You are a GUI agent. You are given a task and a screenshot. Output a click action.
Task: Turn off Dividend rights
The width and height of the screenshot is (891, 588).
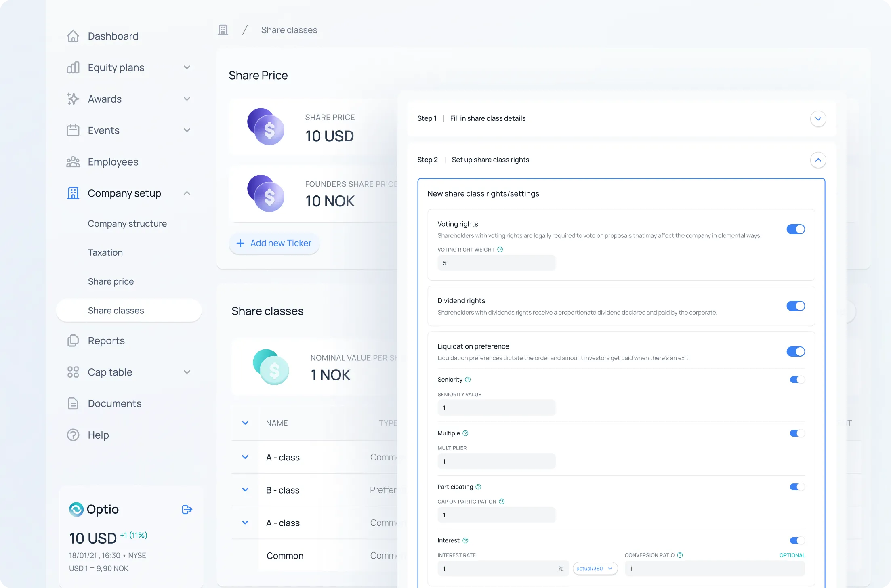click(795, 306)
